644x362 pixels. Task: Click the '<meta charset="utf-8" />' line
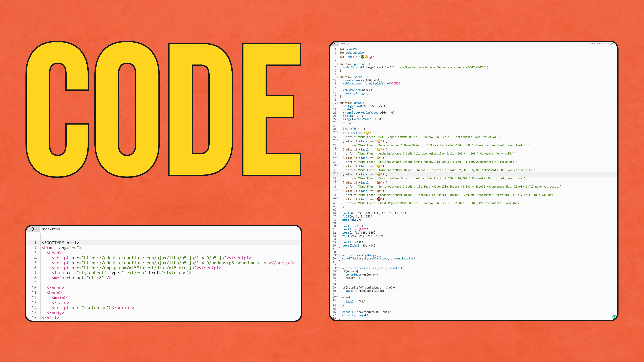[x=82, y=278]
